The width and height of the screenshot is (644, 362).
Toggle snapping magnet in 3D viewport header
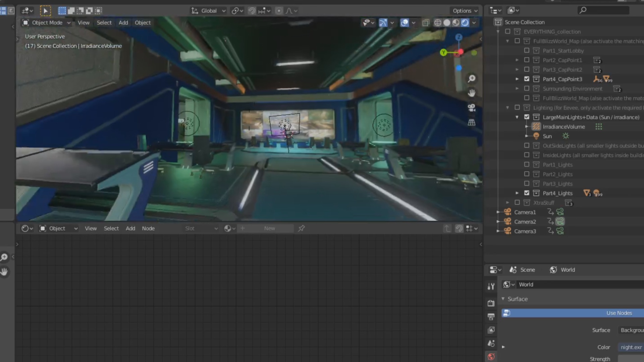point(252,11)
